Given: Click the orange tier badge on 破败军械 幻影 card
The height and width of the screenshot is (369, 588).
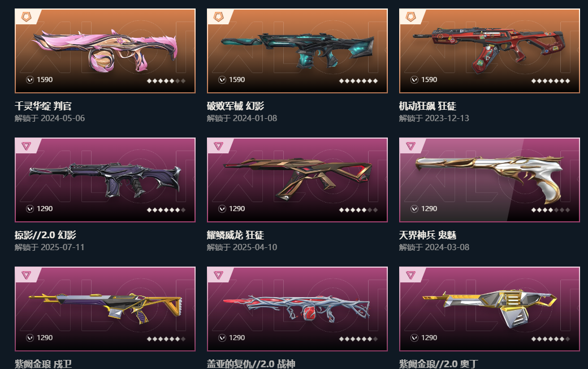Looking at the screenshot, I should click(x=219, y=16).
